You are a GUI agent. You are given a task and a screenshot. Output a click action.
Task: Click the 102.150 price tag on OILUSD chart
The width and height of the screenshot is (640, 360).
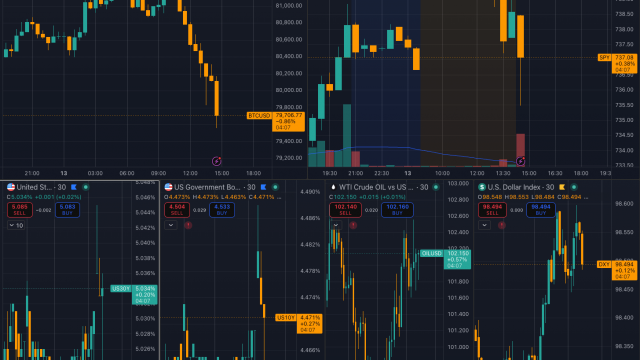(x=458, y=260)
